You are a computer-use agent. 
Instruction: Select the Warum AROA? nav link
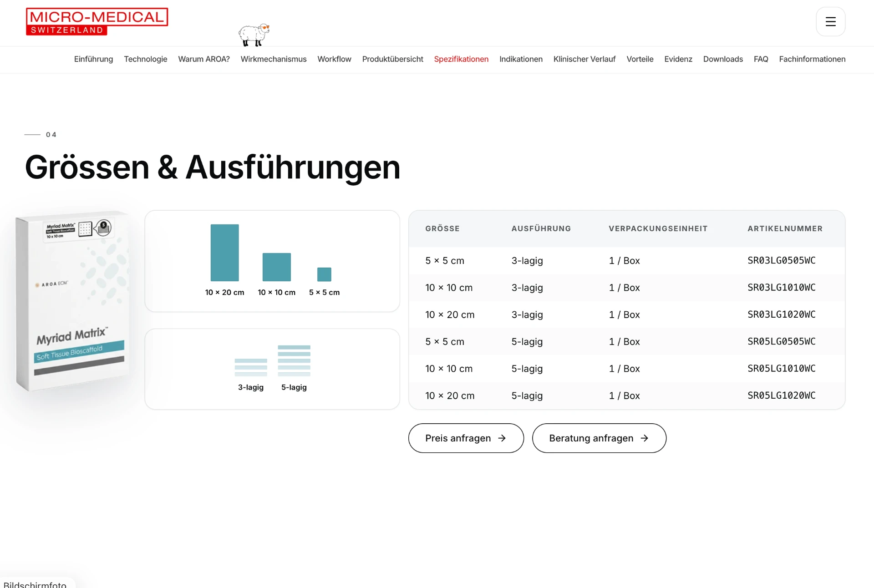204,59
